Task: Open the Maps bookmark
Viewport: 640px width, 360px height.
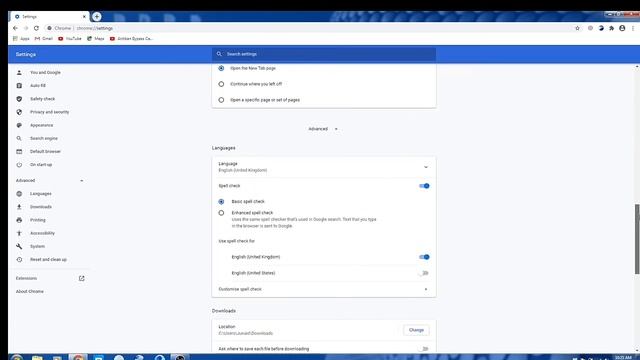Action: click(x=96, y=38)
